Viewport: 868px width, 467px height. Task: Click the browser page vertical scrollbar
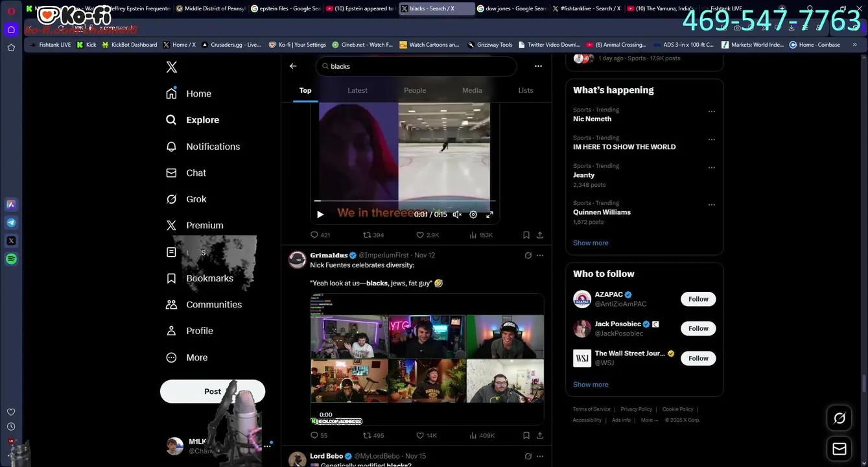coord(863,384)
